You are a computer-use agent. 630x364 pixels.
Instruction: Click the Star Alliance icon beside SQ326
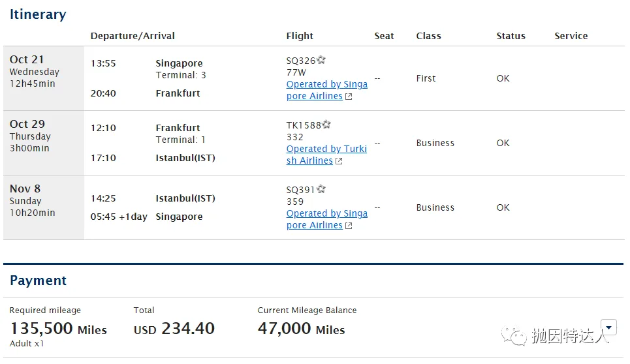point(321,61)
